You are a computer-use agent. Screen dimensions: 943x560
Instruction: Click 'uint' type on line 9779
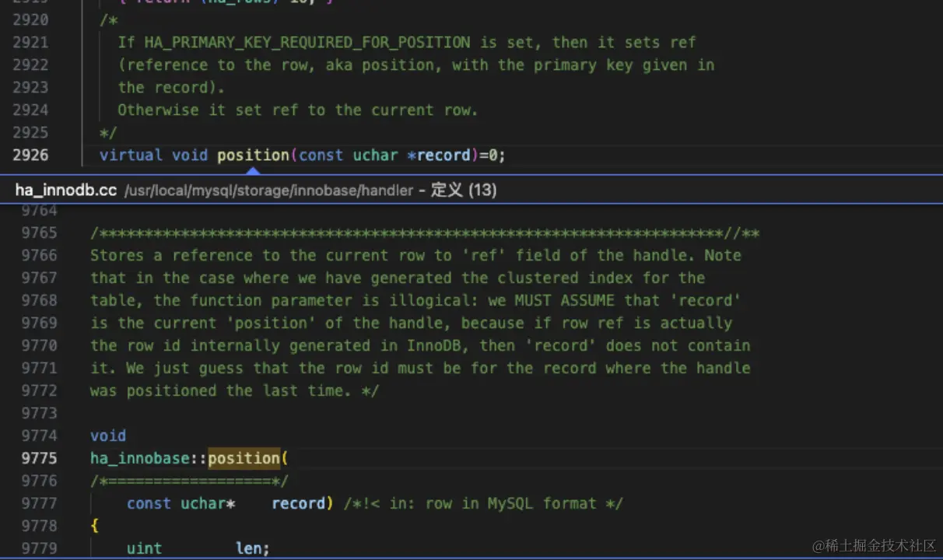click(145, 548)
